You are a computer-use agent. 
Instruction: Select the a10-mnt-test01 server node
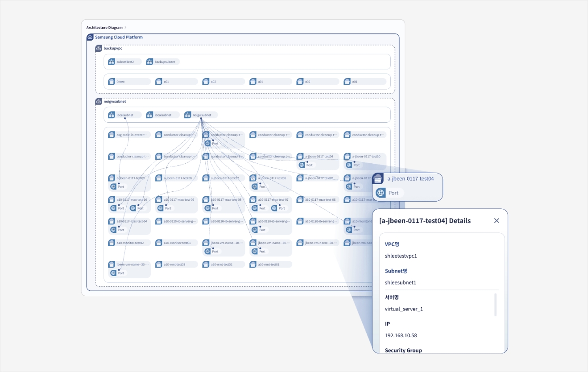click(270, 265)
